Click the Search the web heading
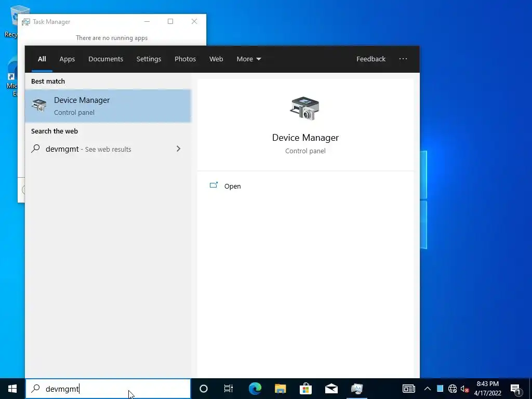 tap(54, 131)
